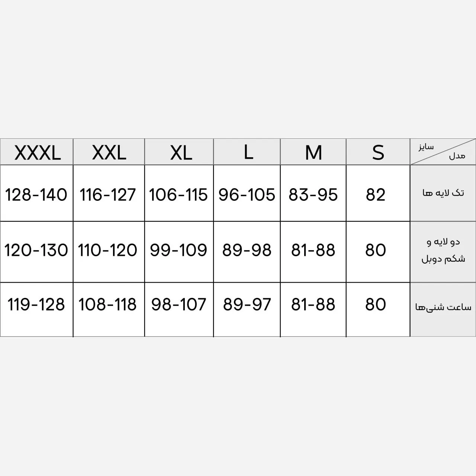476x476 pixels.
Task: Click the XL size header cell
Action: click(181, 152)
